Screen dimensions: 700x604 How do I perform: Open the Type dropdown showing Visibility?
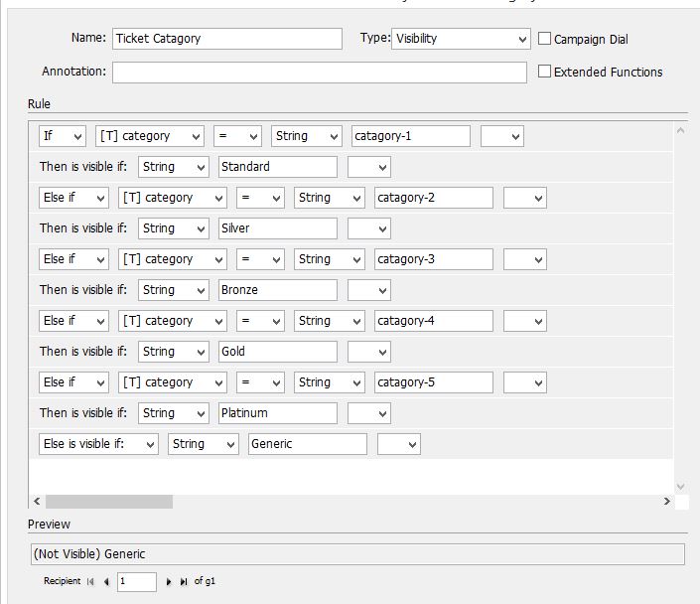pyautogui.click(x=461, y=39)
